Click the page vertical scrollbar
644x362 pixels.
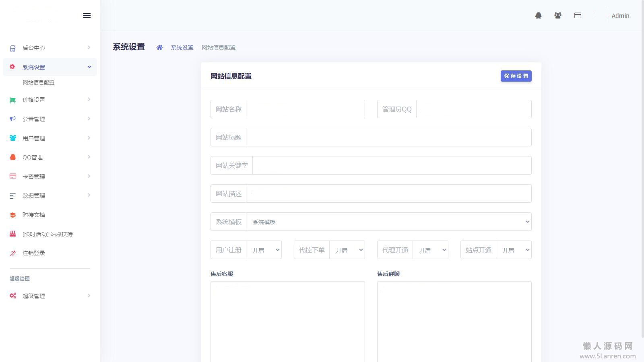pyautogui.click(x=642, y=169)
